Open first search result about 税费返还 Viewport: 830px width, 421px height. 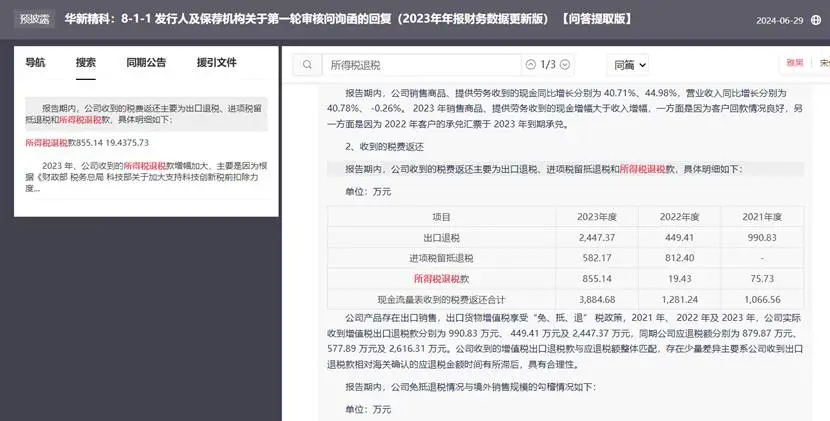click(x=146, y=114)
